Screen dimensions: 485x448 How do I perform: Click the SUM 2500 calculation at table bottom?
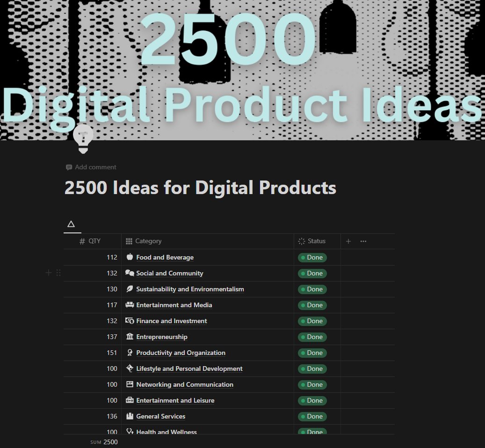point(104,442)
